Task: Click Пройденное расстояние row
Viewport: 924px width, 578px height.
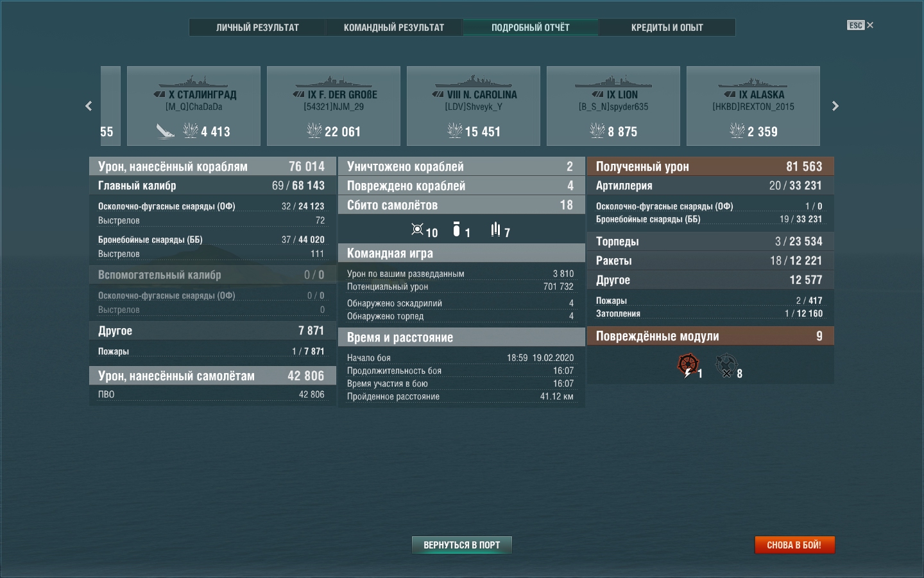Action: (x=461, y=396)
